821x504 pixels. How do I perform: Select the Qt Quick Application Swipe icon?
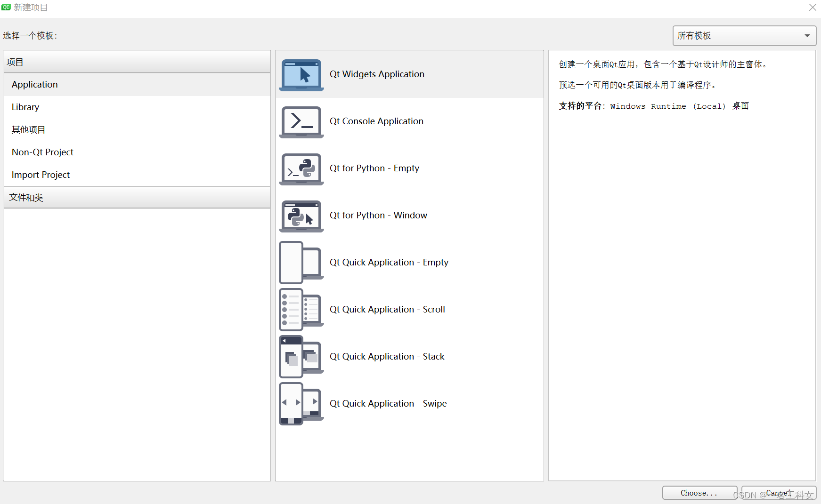[x=301, y=404]
